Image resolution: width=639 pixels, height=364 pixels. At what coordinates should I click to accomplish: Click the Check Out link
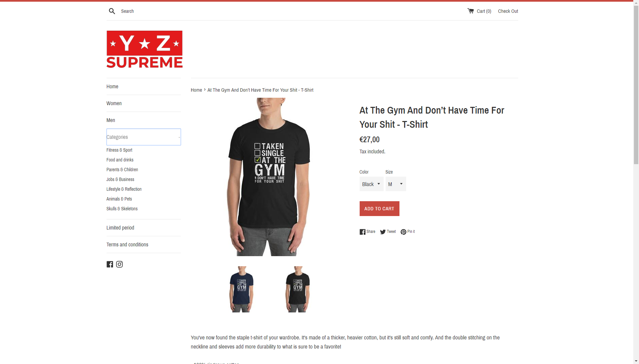(x=508, y=11)
